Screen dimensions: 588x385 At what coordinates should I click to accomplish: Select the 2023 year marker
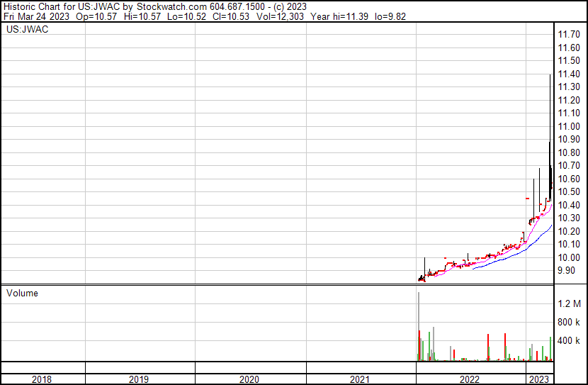539,379
